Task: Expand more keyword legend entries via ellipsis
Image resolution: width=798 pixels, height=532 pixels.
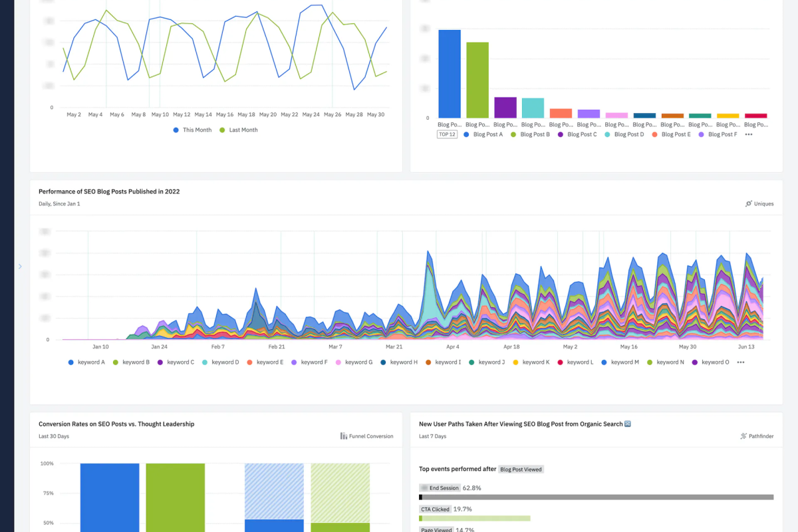Action: click(741, 362)
